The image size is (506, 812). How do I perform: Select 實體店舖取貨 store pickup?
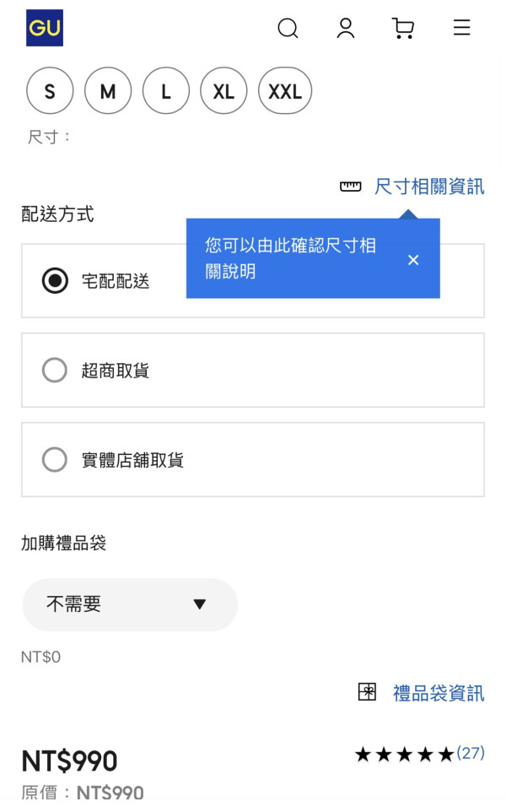pos(54,460)
